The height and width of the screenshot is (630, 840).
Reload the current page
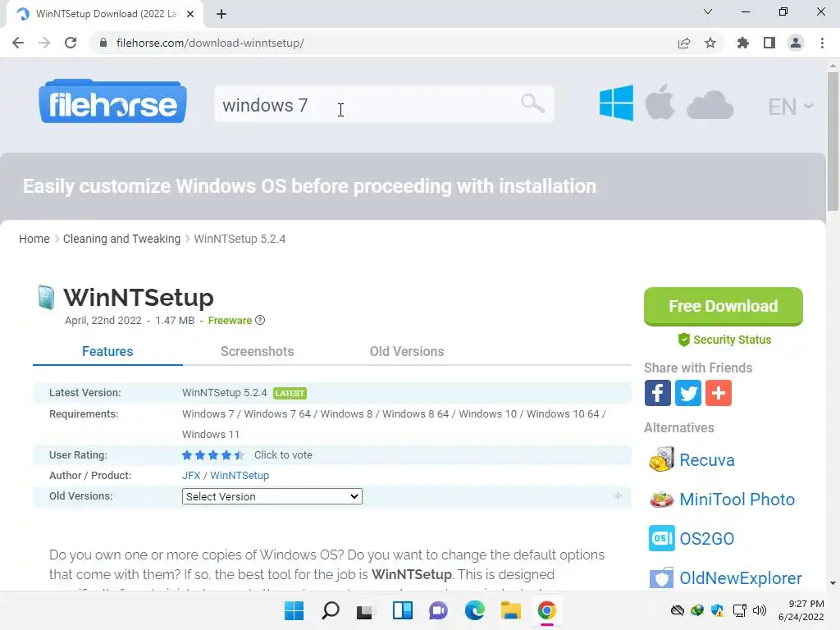tap(71, 43)
